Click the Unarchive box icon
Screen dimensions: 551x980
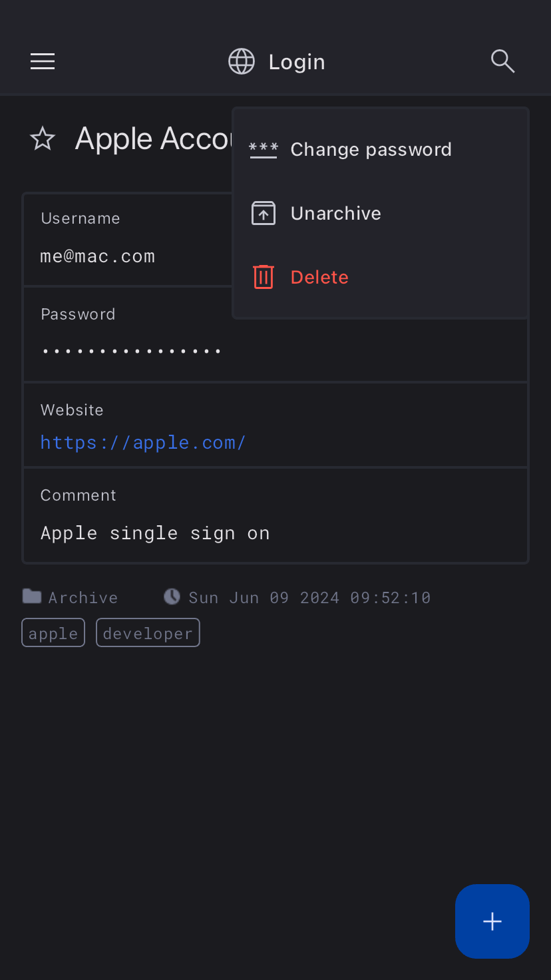[264, 214]
